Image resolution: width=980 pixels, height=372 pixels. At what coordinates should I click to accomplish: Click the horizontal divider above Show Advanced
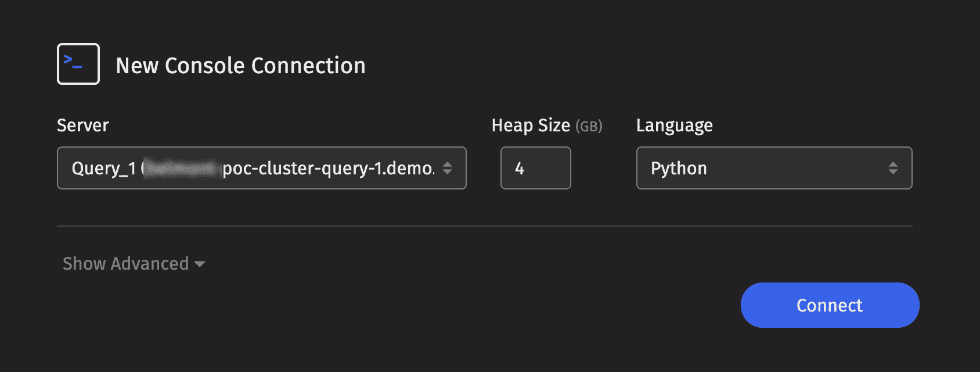(x=485, y=226)
